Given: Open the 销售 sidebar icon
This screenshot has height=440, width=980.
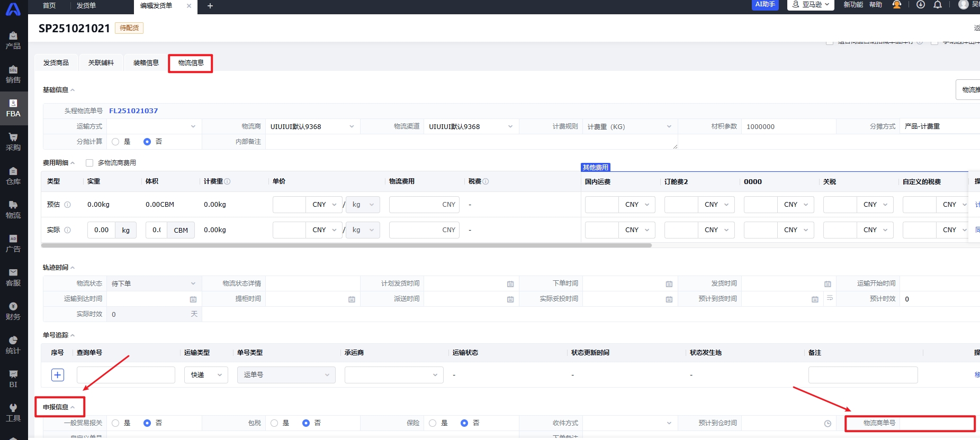Looking at the screenshot, I should pos(13,74).
